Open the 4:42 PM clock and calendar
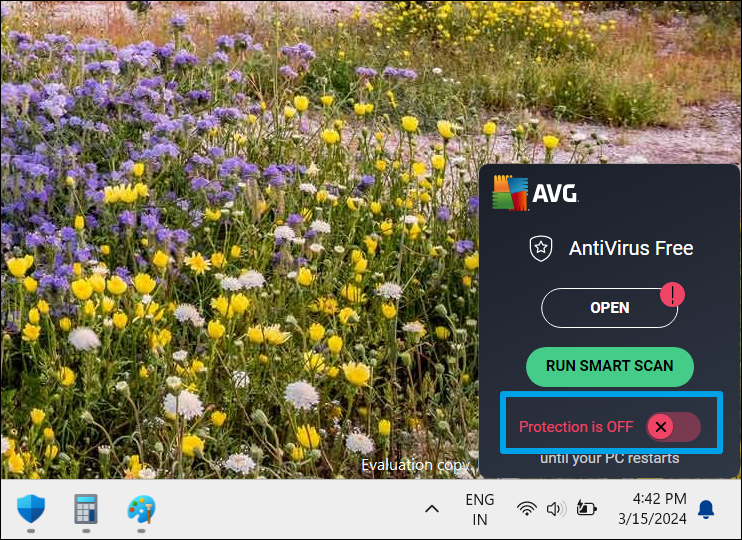Screen dimensions: 742x540 653,509
